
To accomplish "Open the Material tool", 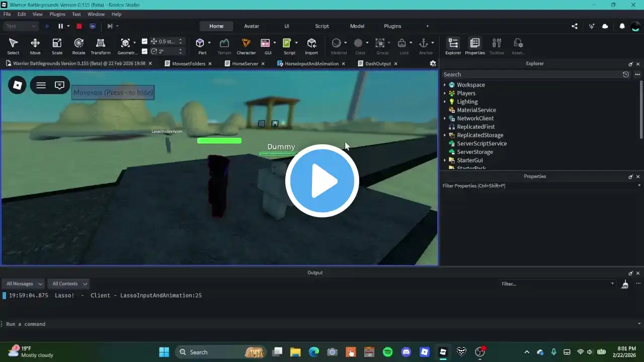I will [338, 46].
